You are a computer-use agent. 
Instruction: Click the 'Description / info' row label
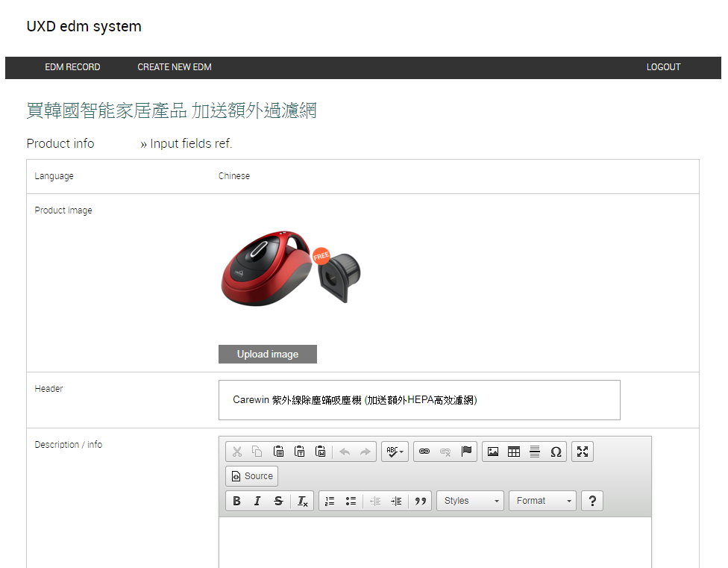(69, 444)
